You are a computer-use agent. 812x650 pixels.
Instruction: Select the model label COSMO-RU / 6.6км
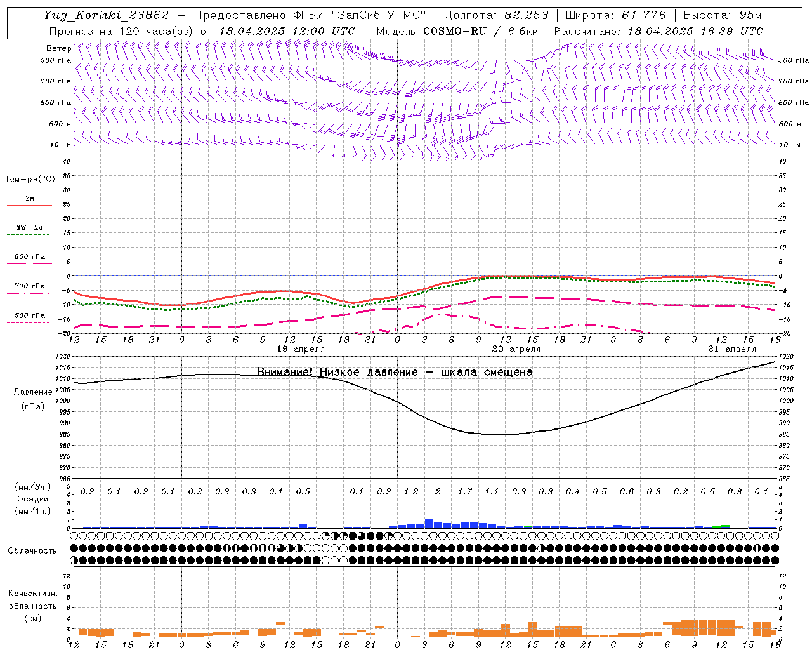(457, 31)
